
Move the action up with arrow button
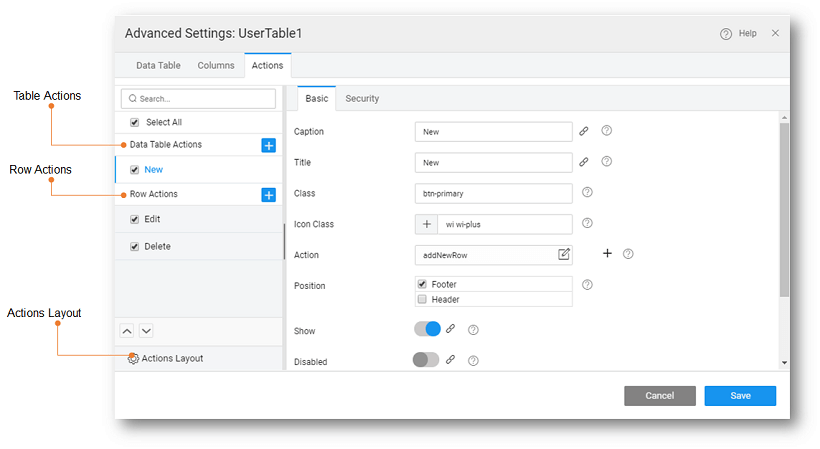[127, 330]
